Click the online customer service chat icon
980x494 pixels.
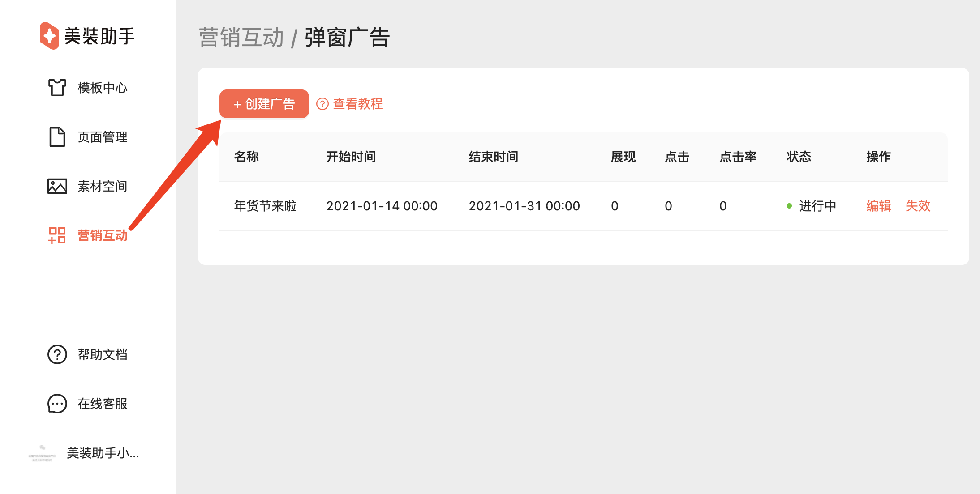[x=57, y=404]
